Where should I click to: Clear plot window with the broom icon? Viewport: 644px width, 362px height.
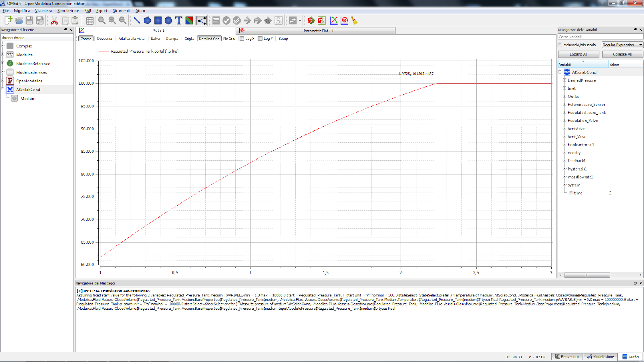(355, 21)
